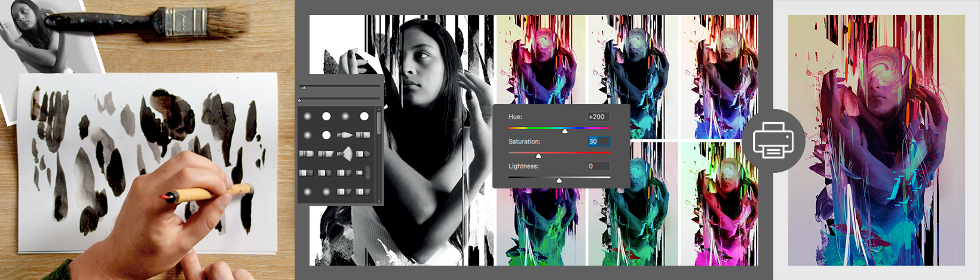The height and width of the screenshot is (280, 980).
Task: Select the last hard round brush in top row
Action: click(364, 116)
